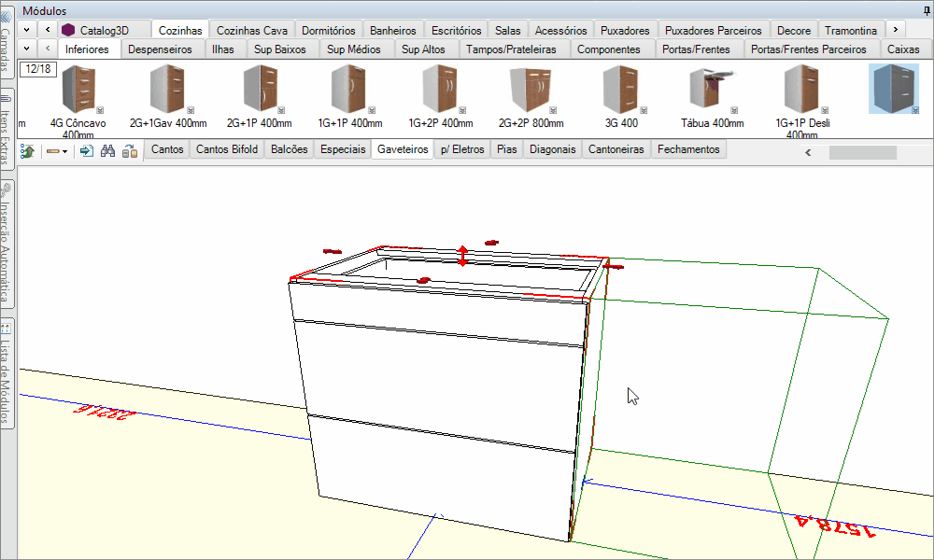Click the padlock icon in the toolbar
934x560 pixels.
(x=130, y=150)
